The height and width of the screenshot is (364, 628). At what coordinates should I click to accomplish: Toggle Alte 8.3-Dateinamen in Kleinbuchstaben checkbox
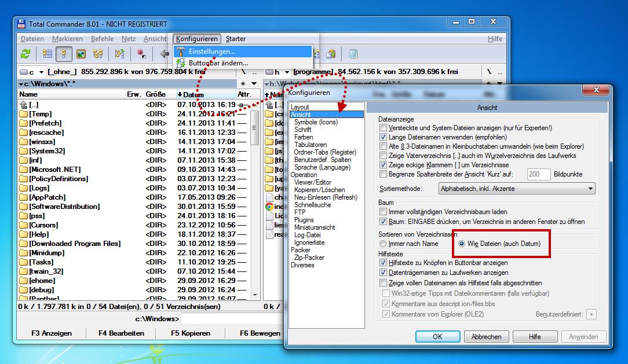[383, 146]
